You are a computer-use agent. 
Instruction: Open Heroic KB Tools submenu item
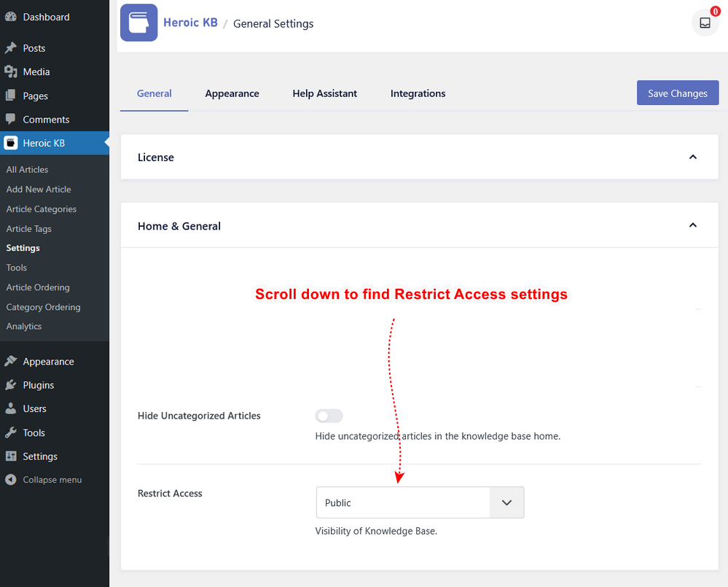tap(16, 268)
